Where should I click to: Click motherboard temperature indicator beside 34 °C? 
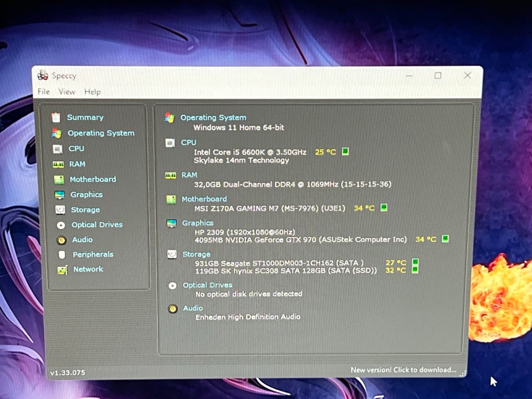tap(383, 207)
